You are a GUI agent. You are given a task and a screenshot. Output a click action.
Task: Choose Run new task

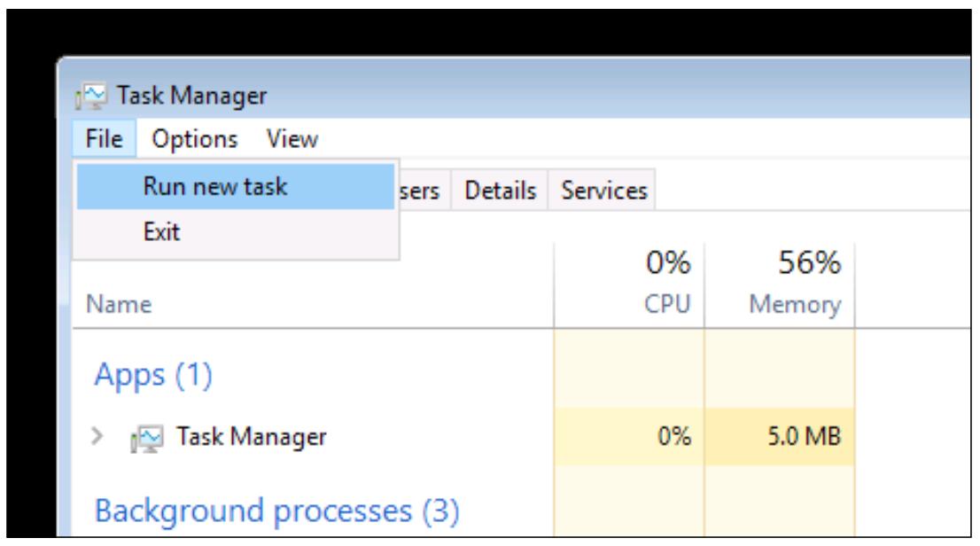coord(236,186)
